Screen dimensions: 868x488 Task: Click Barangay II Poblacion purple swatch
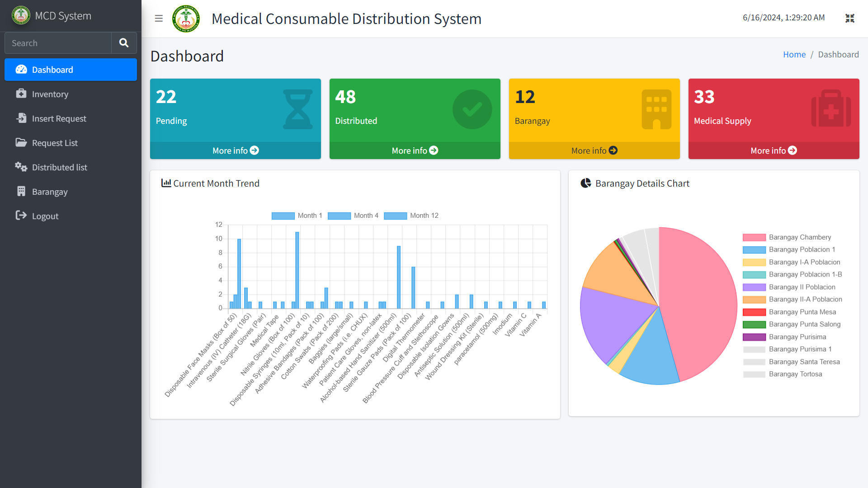coord(754,287)
